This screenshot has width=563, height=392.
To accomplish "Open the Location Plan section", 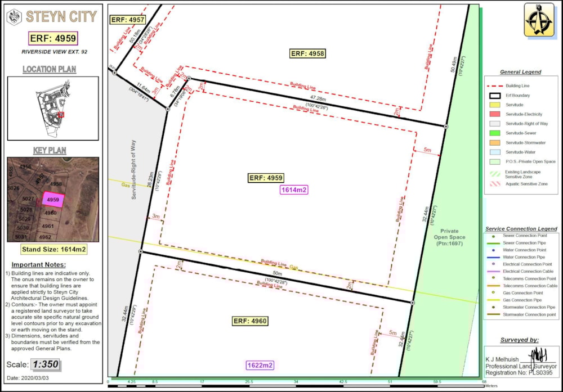I will coord(50,70).
